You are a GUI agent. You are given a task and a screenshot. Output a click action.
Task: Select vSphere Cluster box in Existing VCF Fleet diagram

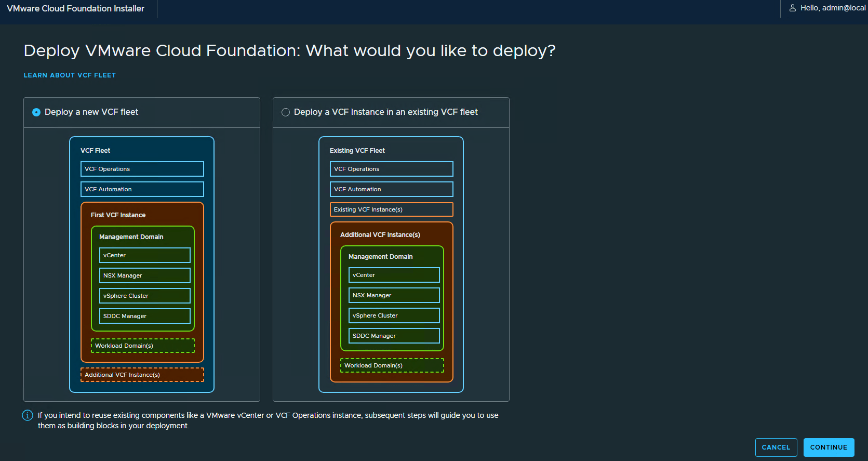tap(394, 315)
